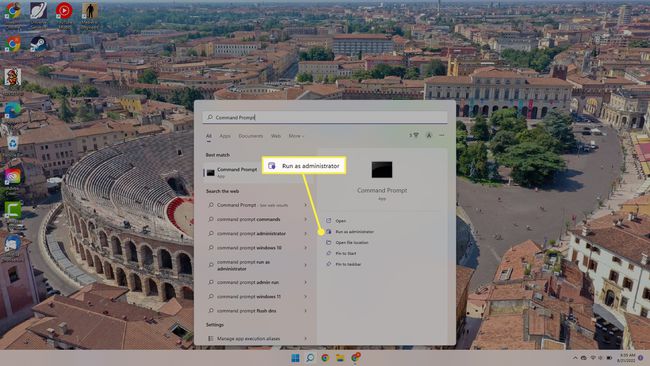This screenshot has height=366, width=650.
Task: Choose Open file location option
Action: click(x=347, y=242)
